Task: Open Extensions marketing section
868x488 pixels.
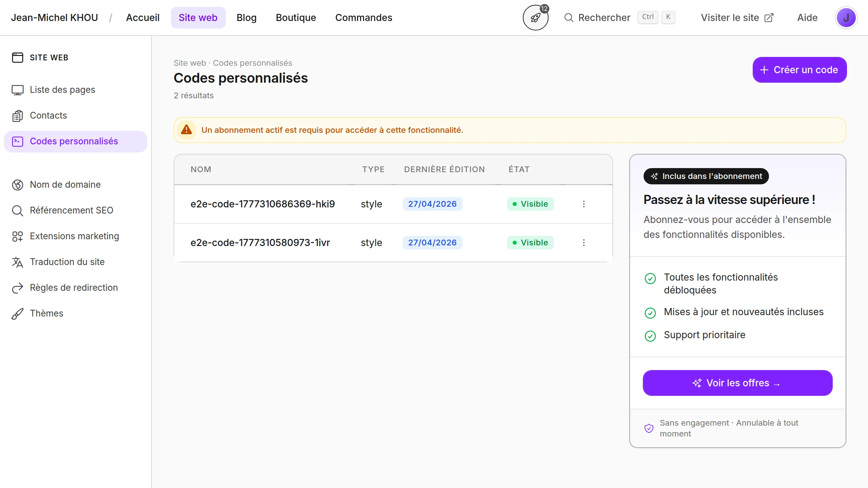Action: coord(74,236)
